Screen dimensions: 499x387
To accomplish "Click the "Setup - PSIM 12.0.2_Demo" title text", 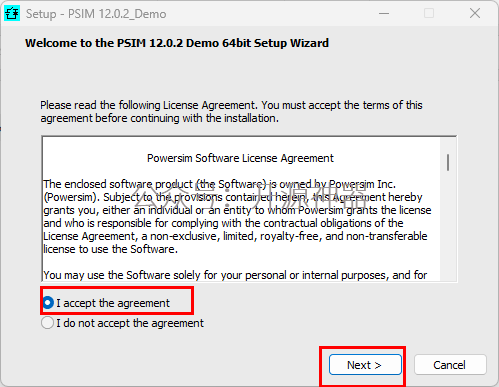I will point(96,14).
